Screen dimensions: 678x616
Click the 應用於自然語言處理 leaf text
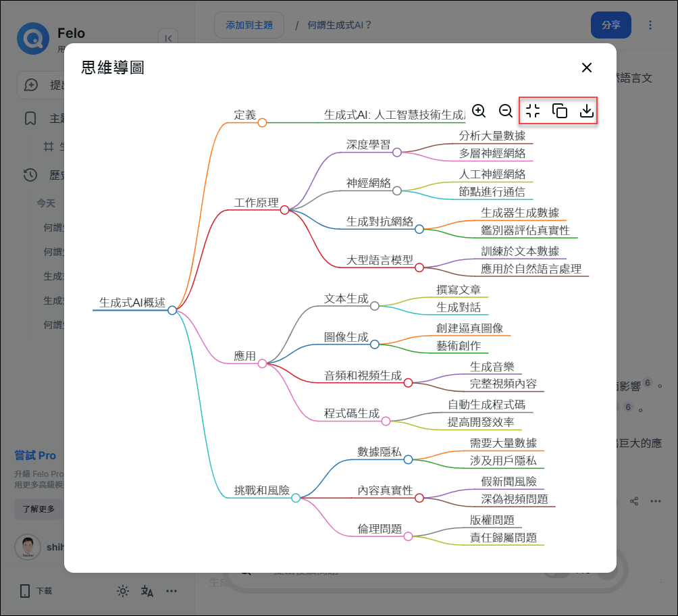(x=531, y=269)
